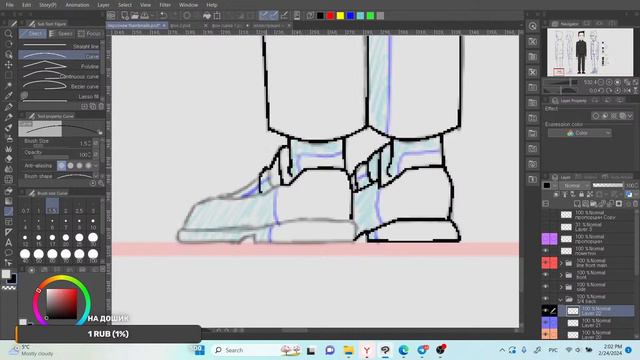Click the Open file icon in the top toolbar
Screen dimensions: 640x360
coord(135,16)
